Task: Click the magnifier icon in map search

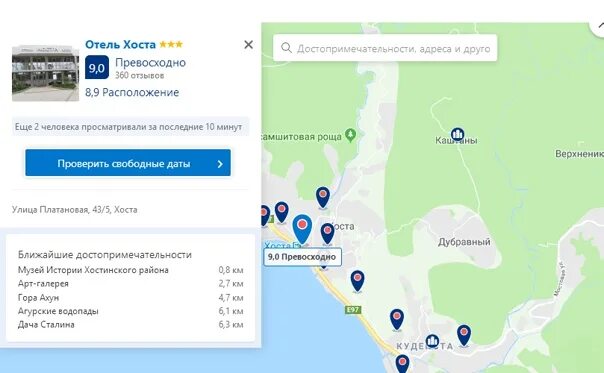Action: click(286, 48)
